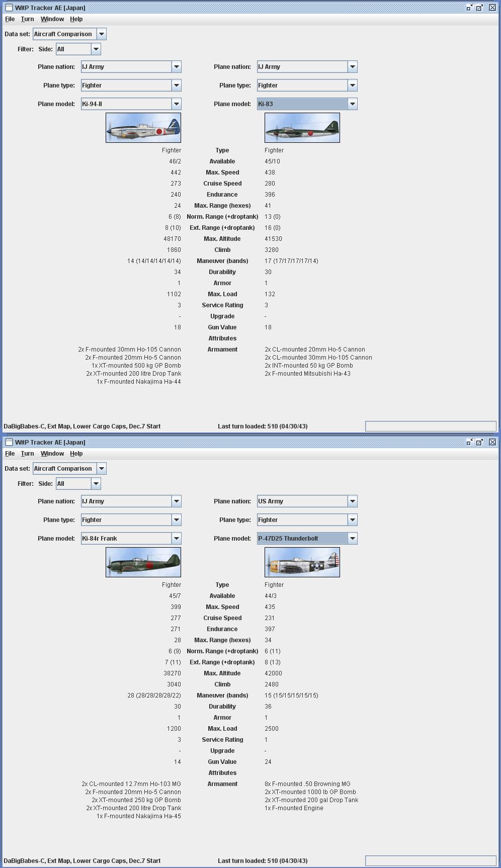
Task: Expand left Plane type dropdown in bottom window
Action: pos(176,520)
